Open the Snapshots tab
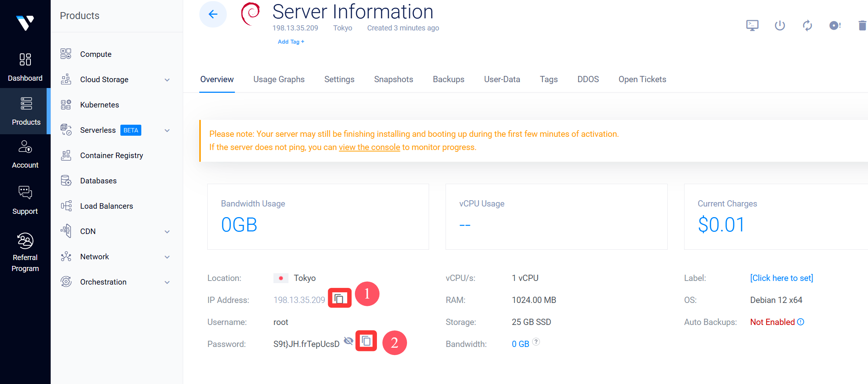Screen dimensions: 868x384 393,79
